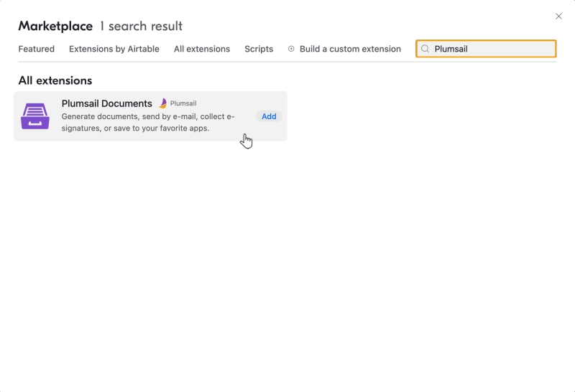Click the Plumsail vendor name label

tap(183, 103)
